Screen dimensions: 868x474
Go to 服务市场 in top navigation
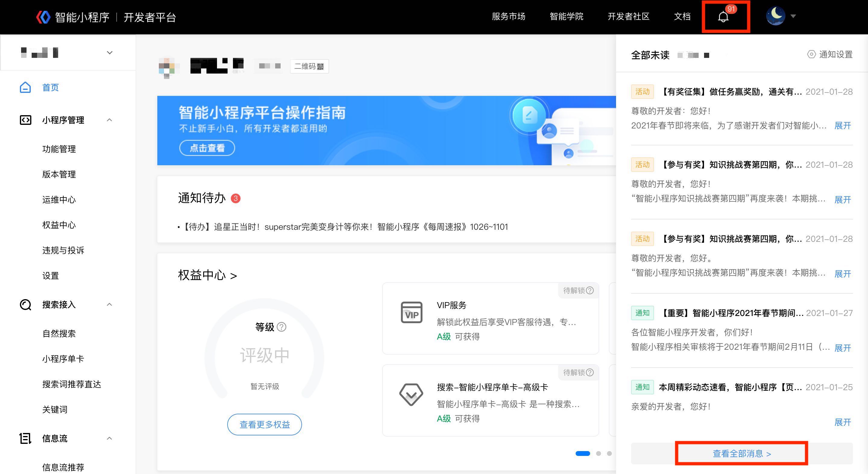(x=508, y=16)
